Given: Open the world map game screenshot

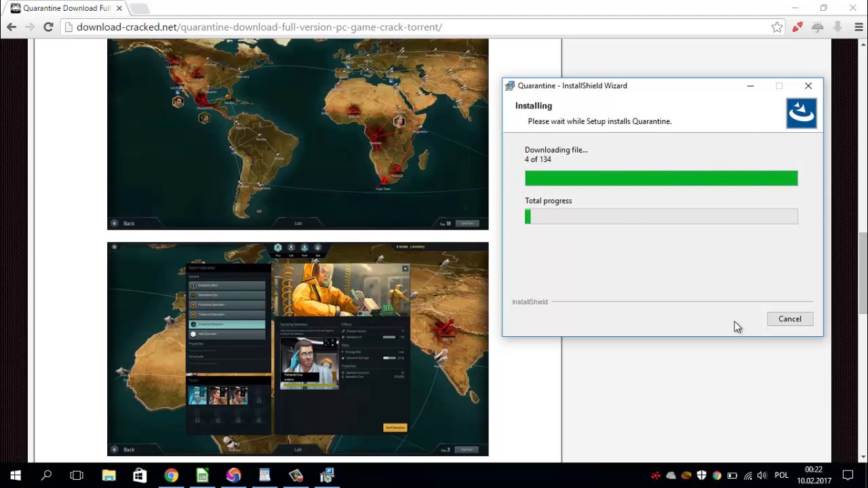Looking at the screenshot, I should [x=298, y=134].
